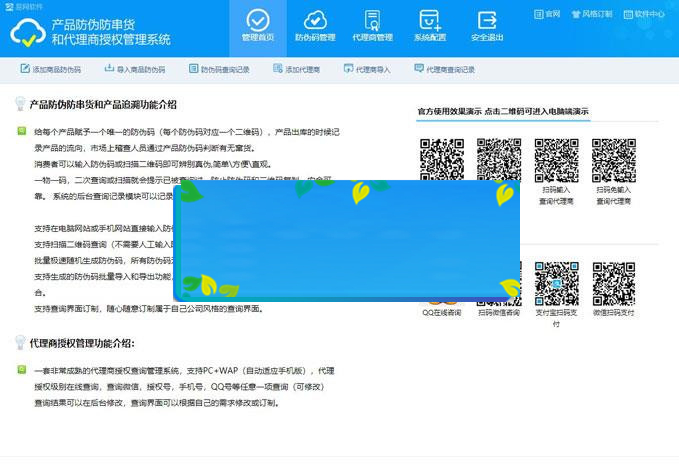Open 代理商查询记录 toolbar entry
This screenshot has height=474, width=679.
pyautogui.click(x=444, y=70)
